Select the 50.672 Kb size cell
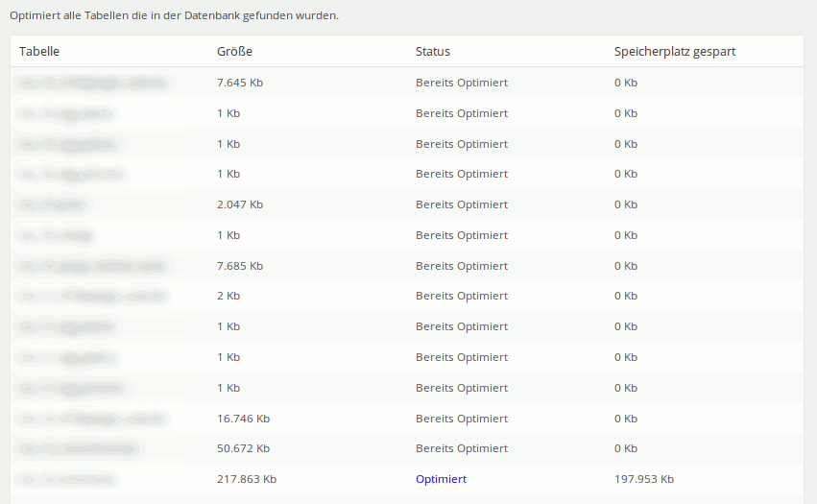The height and width of the screenshot is (504, 817). pos(243,448)
